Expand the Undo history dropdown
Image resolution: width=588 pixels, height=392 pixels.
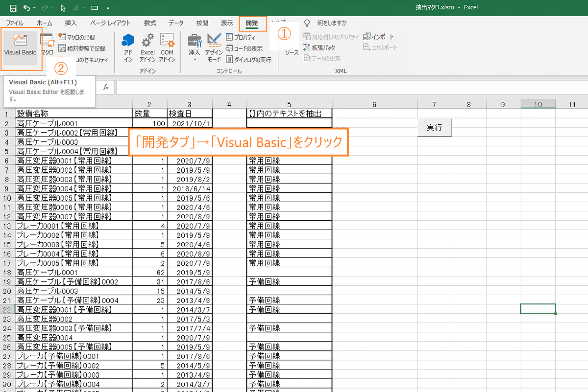point(34,8)
